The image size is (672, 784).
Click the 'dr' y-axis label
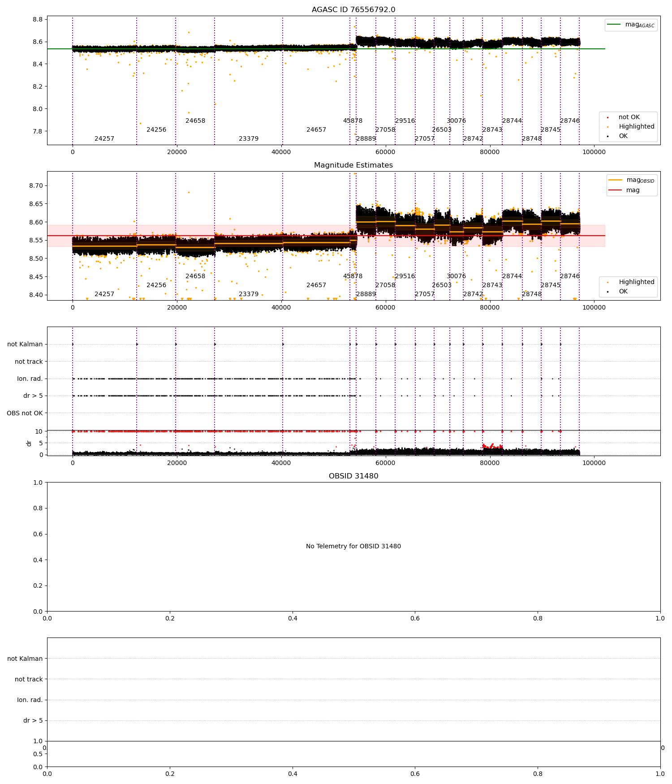pyautogui.click(x=29, y=443)
